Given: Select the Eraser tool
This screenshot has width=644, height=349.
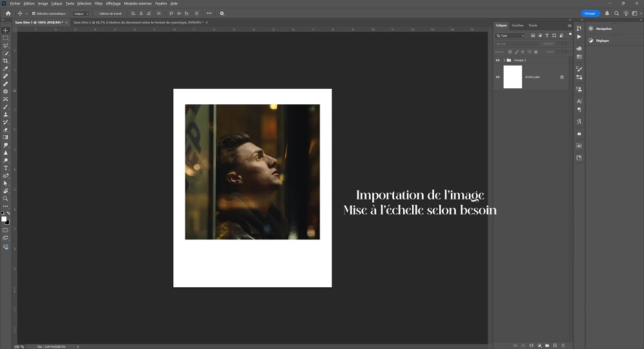Looking at the screenshot, I should 6,129.
